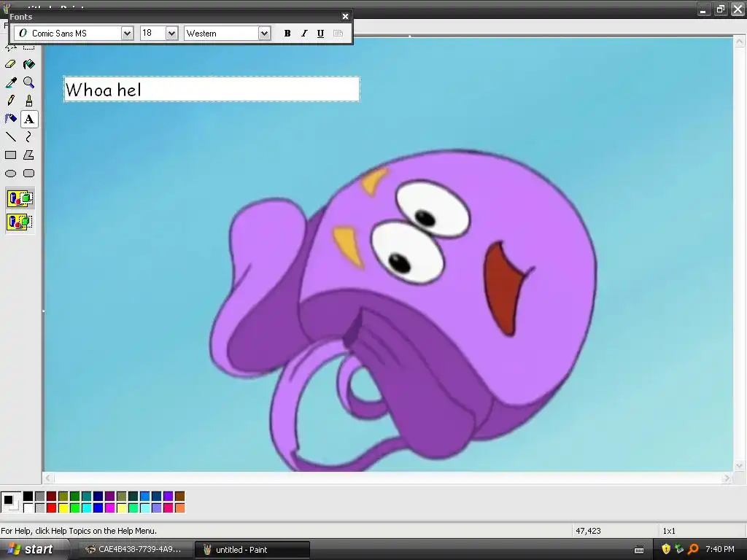Select the Rectangle tool
This screenshot has width=747, height=560.
click(x=10, y=155)
